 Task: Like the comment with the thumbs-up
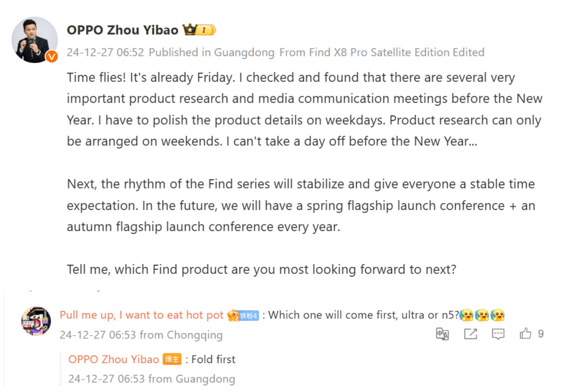point(525,334)
